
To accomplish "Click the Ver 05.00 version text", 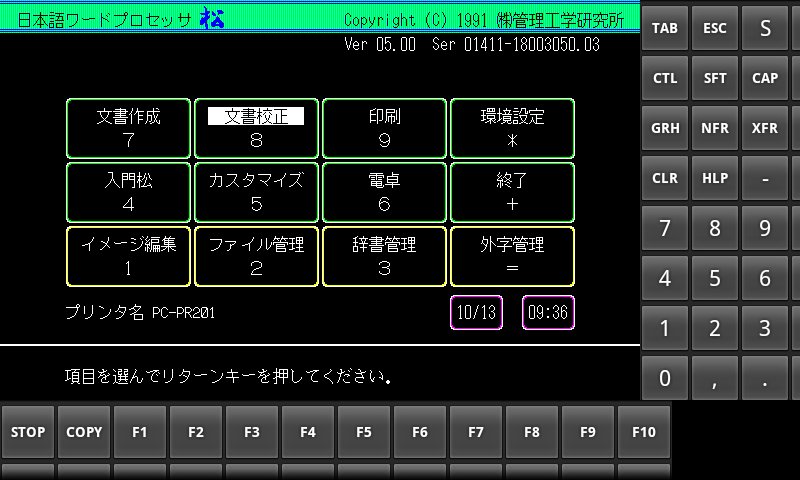I will (x=380, y=44).
